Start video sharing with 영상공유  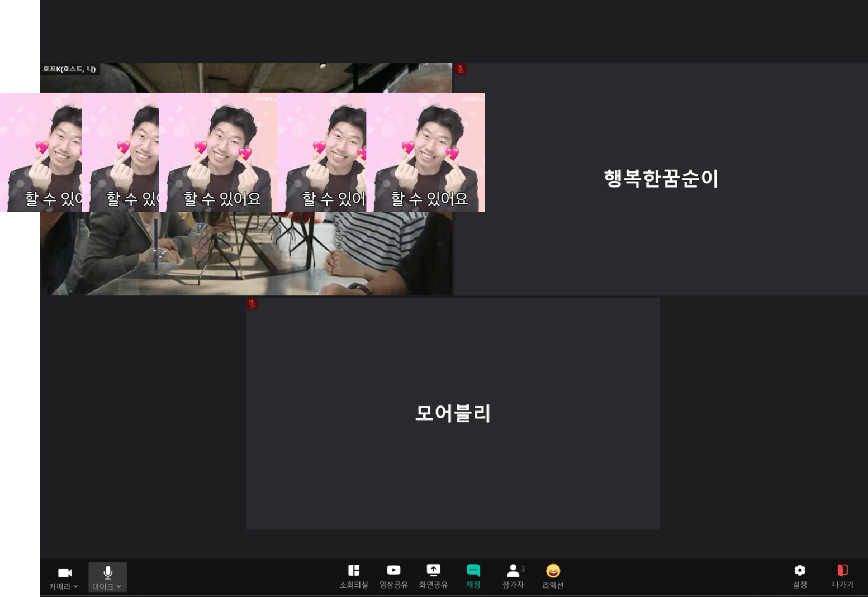click(x=393, y=576)
